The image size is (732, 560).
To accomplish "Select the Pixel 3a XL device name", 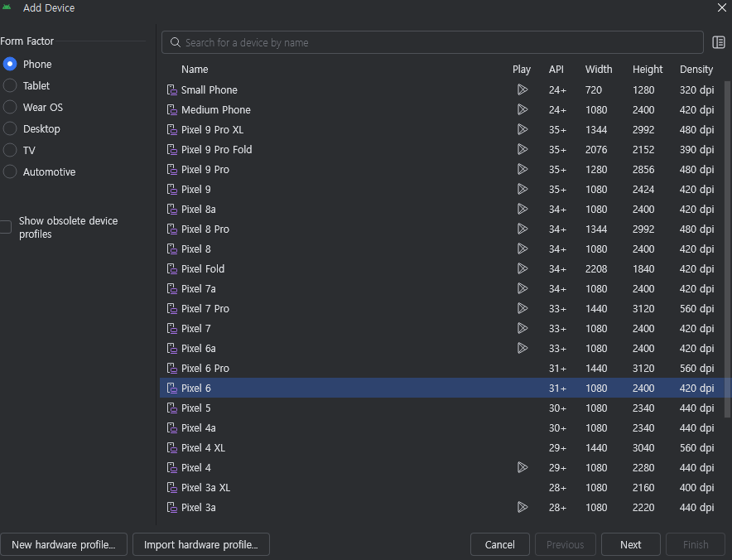I will (206, 488).
